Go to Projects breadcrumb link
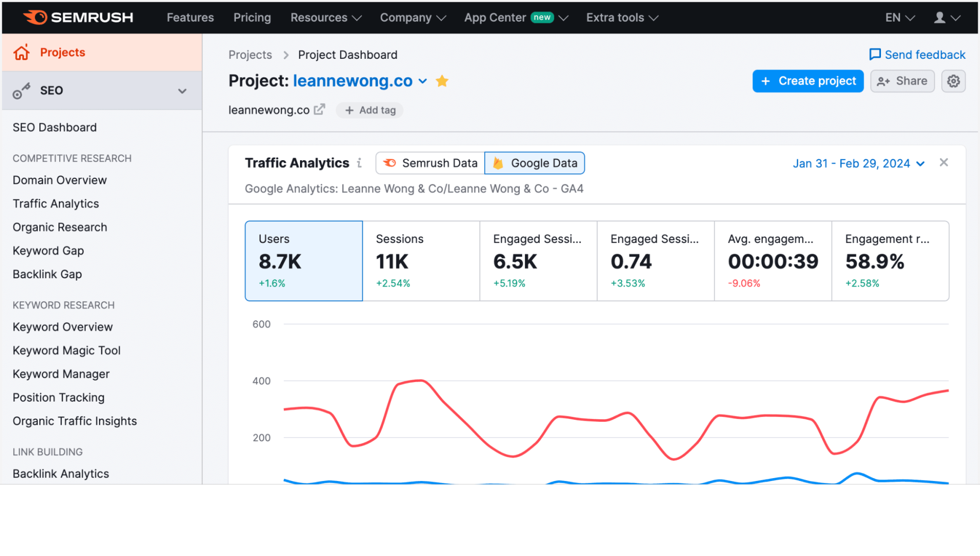 [250, 54]
